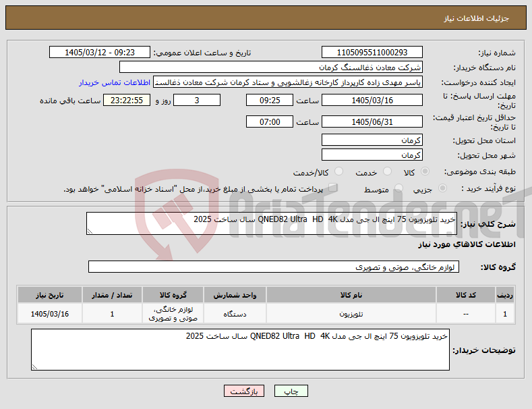Viewport: 532px width, 409px height.
Task: Click the طبقه بندی موضوعی label
Action: tap(480, 171)
